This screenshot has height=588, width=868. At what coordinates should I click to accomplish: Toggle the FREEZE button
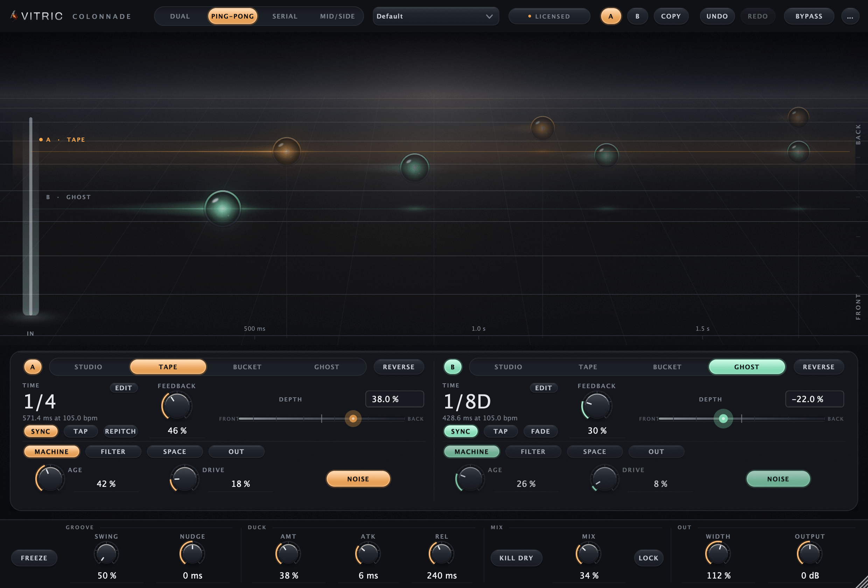point(34,558)
